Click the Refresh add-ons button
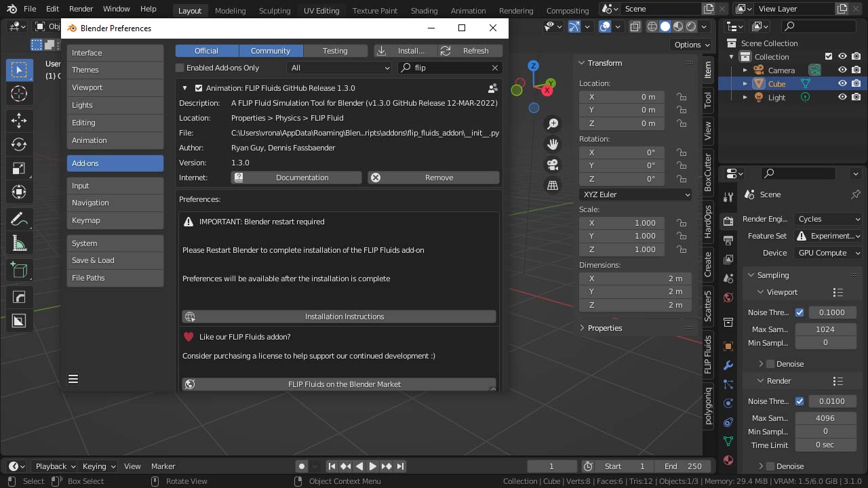The image size is (868, 488). [x=469, y=51]
